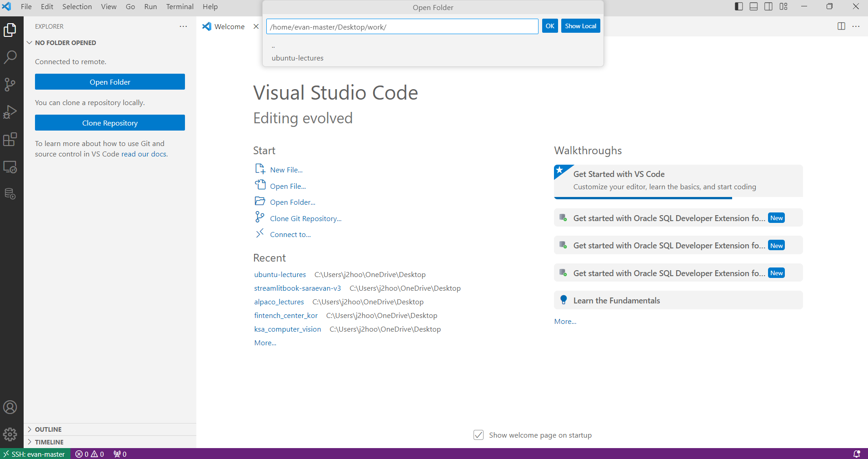
Task: Open the Search view in activity bar
Action: click(x=10, y=57)
